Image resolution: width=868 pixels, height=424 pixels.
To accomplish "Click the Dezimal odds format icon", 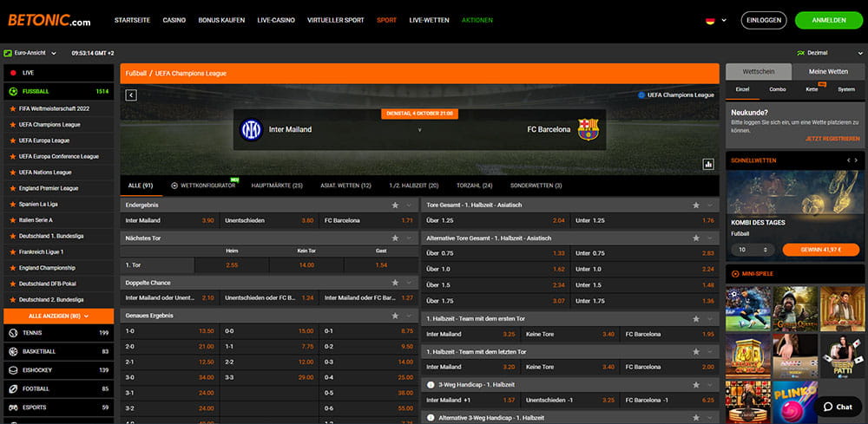I will (800, 53).
